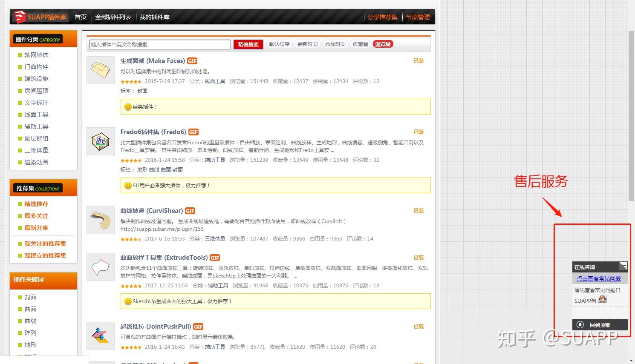Open 我关注的推荐集
Viewport: 635px width, 364px height.
[x=45, y=244]
